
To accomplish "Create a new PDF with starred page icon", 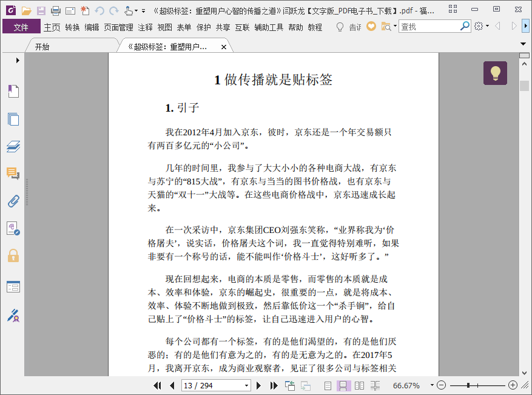I will point(85,11).
